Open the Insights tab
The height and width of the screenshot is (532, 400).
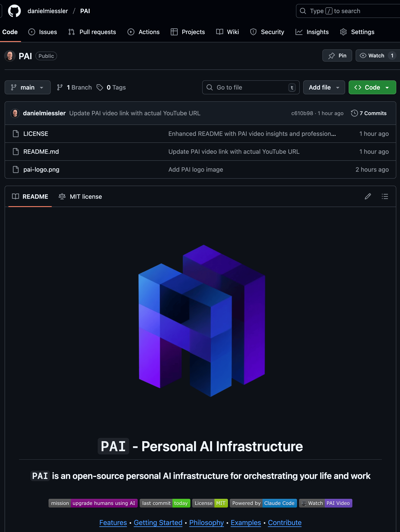(x=312, y=32)
